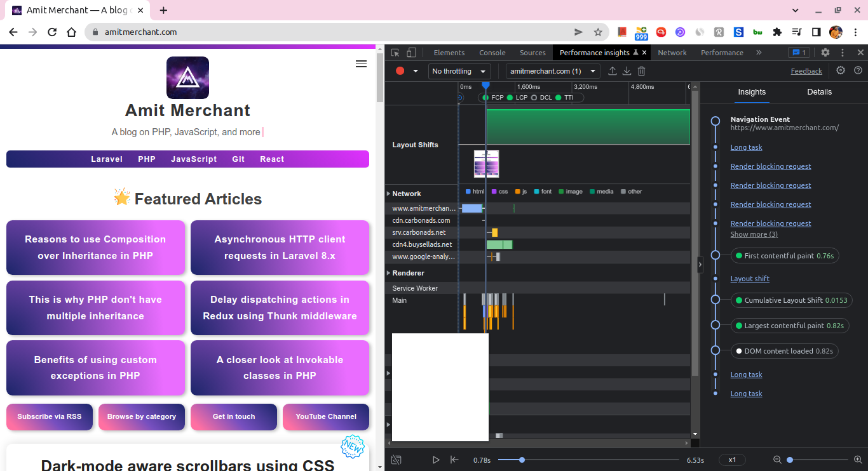Image resolution: width=868 pixels, height=471 pixels.
Task: Click the Feedback link
Action: pos(806,71)
